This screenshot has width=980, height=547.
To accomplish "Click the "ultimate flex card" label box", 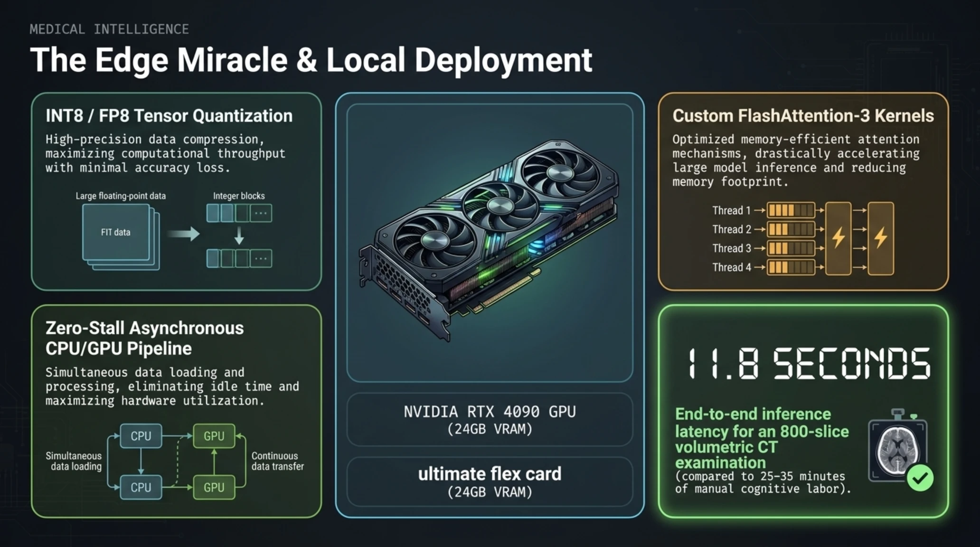I will 490,482.
